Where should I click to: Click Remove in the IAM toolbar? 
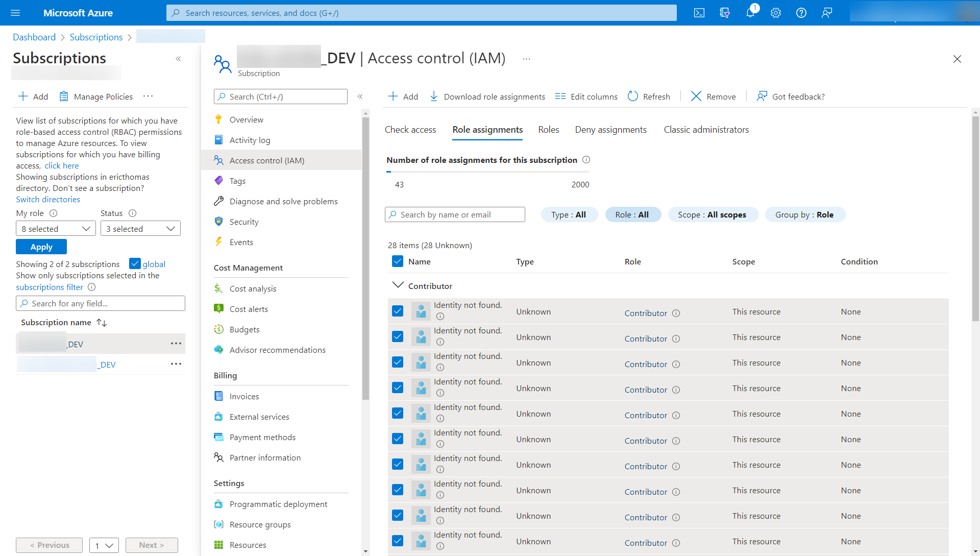point(713,96)
